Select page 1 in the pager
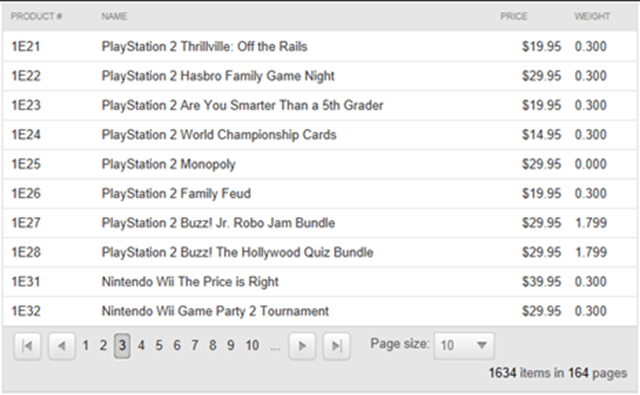The width and height of the screenshot is (640, 395). point(86,346)
